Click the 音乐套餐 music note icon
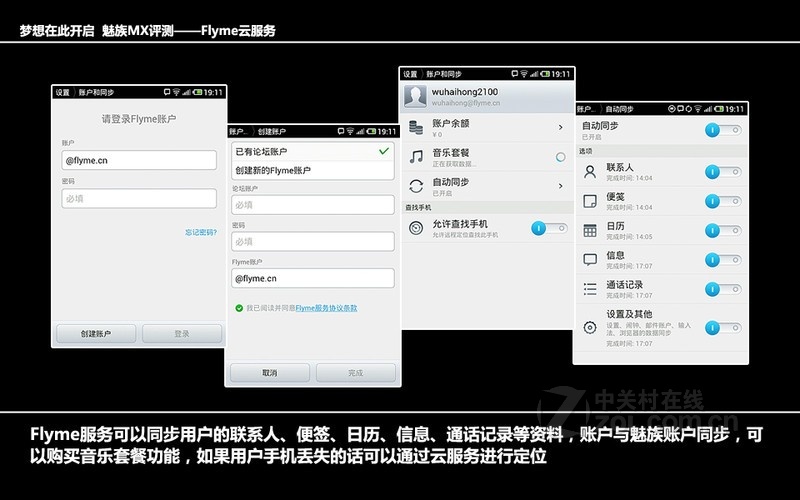Image resolution: width=800 pixels, height=500 pixels. pyautogui.click(x=416, y=157)
